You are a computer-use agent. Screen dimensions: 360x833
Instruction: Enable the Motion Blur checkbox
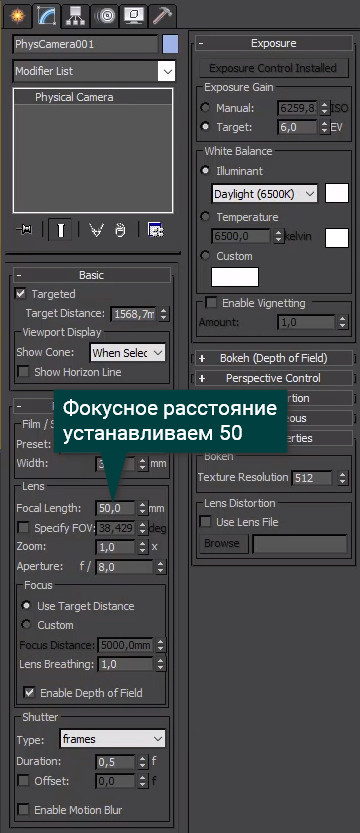point(23,810)
